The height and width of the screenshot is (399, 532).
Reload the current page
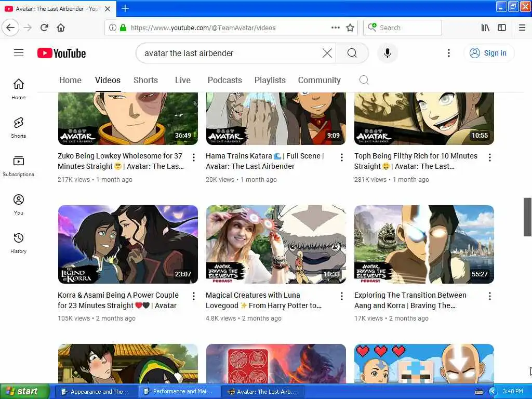point(44,28)
